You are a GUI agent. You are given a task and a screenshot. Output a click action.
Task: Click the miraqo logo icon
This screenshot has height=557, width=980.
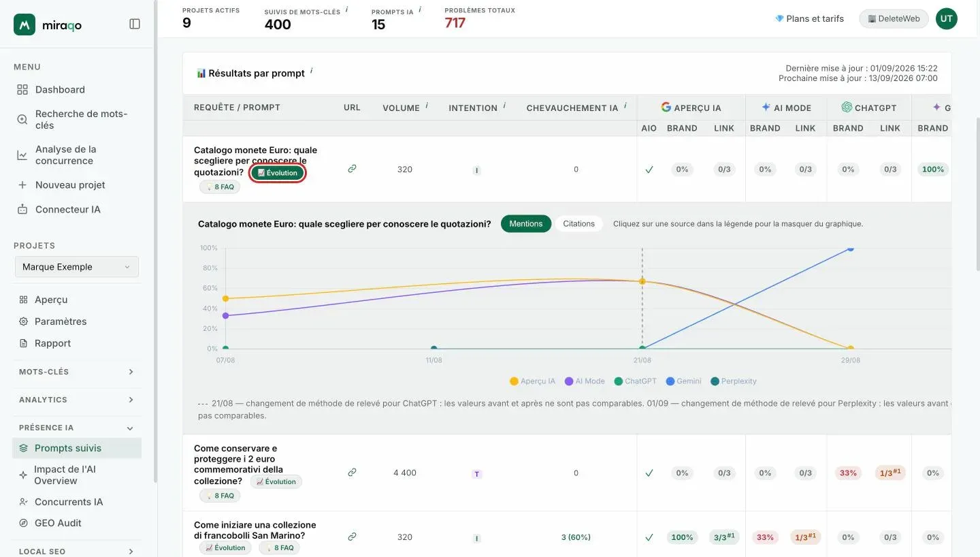pos(24,25)
